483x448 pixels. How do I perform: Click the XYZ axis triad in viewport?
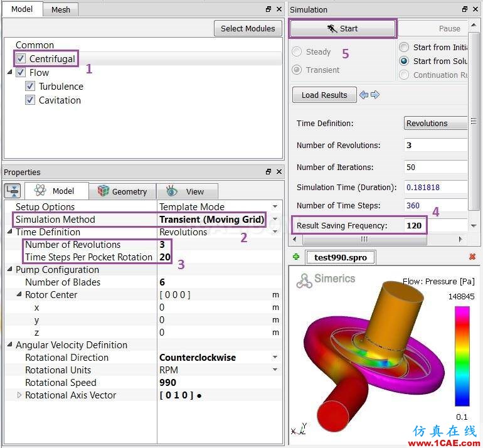pyautogui.click(x=299, y=429)
